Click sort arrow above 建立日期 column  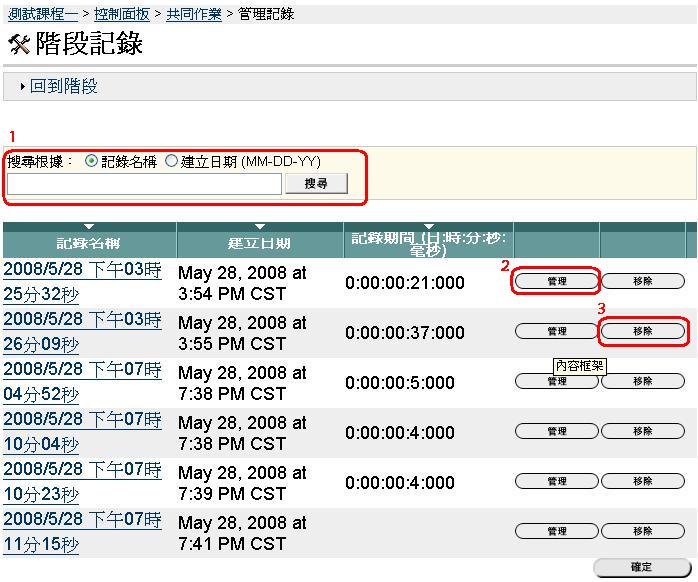[260, 227]
